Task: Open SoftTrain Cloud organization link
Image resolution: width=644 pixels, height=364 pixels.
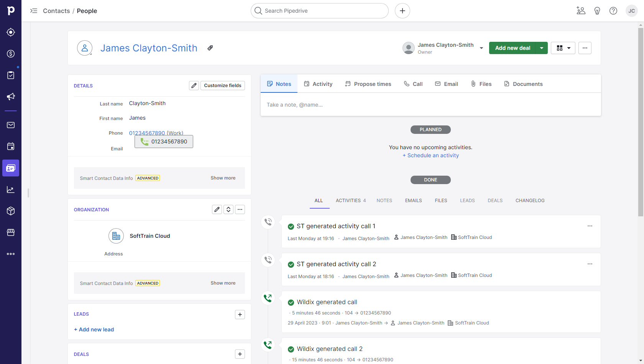Action: (150, 236)
